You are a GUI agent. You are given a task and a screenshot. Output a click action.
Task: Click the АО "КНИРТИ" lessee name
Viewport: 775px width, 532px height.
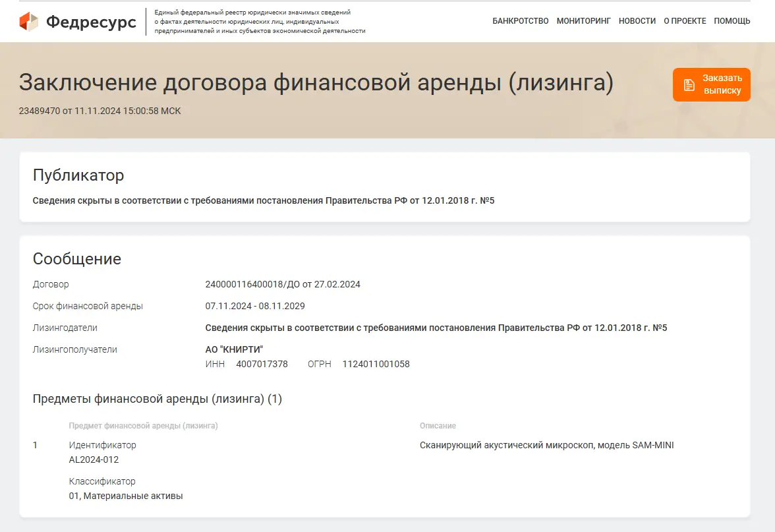pyautogui.click(x=234, y=349)
